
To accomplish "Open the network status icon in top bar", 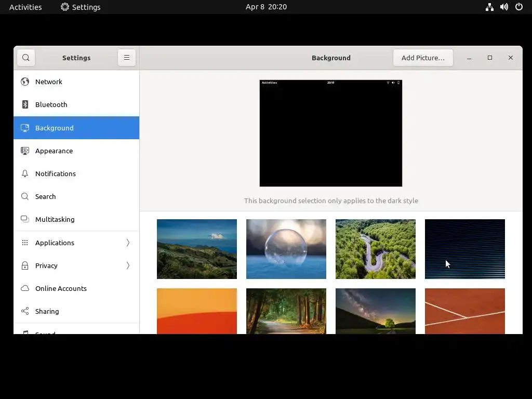I will [x=489, y=7].
